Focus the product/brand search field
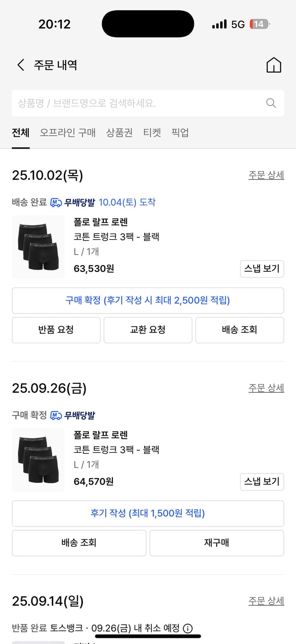Viewport: 296px width, 644px height. pyautogui.click(x=137, y=103)
